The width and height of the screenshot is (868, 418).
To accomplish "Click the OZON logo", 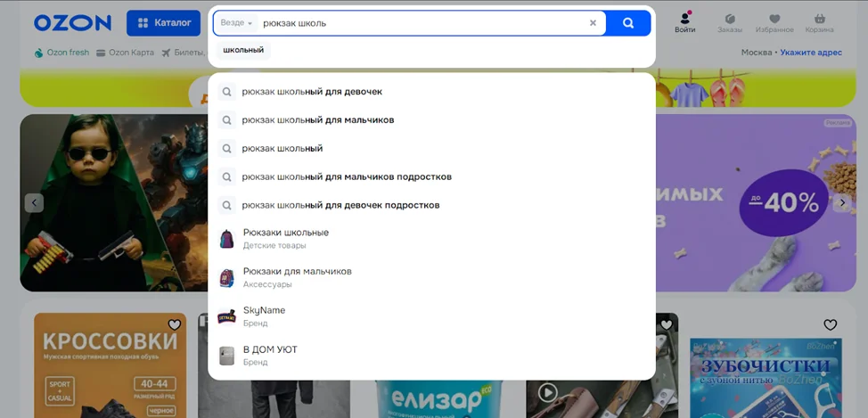I will (72, 23).
